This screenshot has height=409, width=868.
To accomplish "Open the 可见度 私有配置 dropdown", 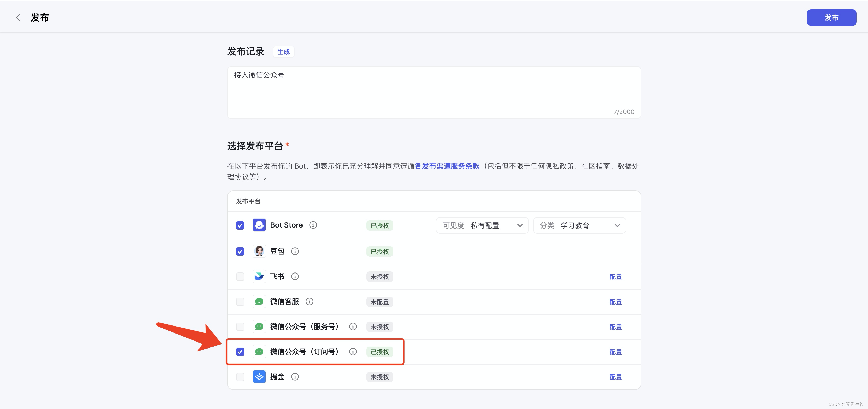I will coord(482,225).
